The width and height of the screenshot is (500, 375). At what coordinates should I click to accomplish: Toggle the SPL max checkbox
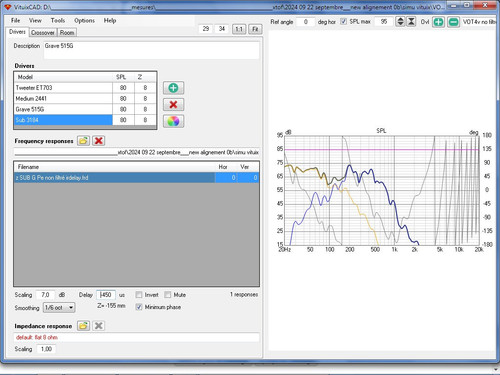point(343,21)
